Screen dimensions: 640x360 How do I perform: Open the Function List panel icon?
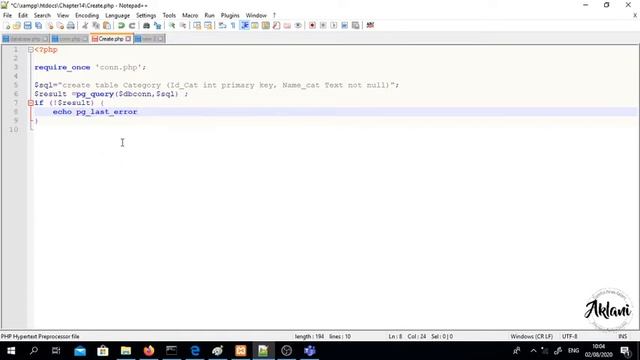point(276,26)
